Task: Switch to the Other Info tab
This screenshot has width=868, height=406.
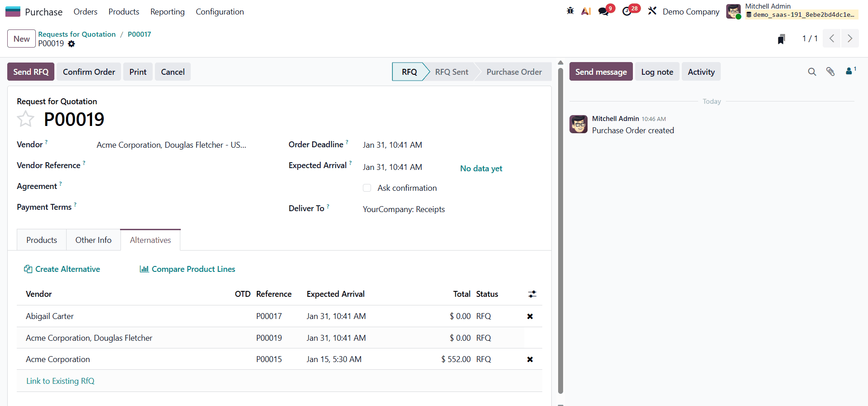Action: pos(93,240)
